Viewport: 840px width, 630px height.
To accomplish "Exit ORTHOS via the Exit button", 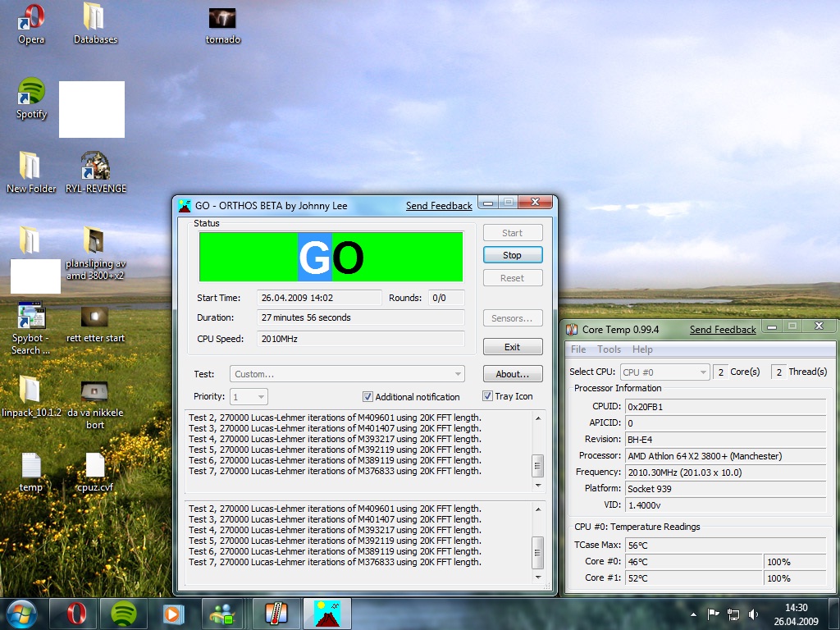I will 513,347.
